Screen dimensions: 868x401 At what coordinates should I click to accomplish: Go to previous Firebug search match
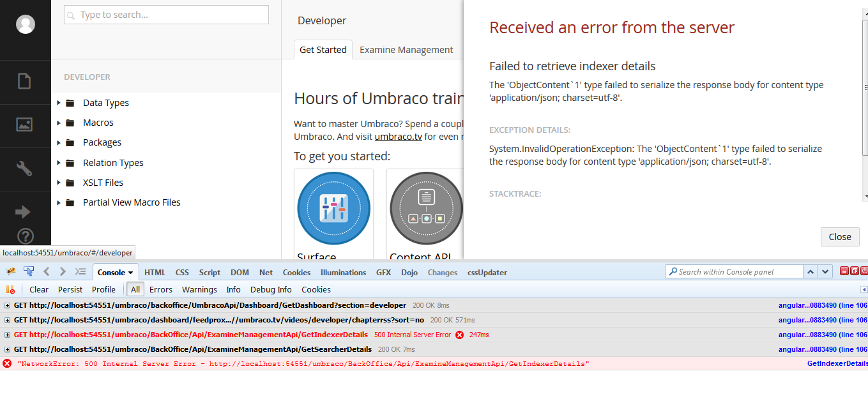(x=810, y=271)
